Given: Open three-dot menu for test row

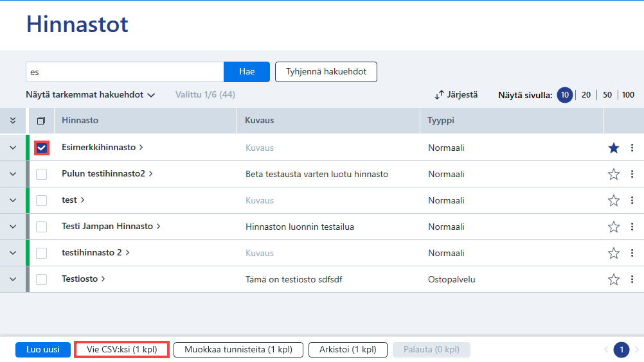Looking at the screenshot, I should tap(632, 200).
